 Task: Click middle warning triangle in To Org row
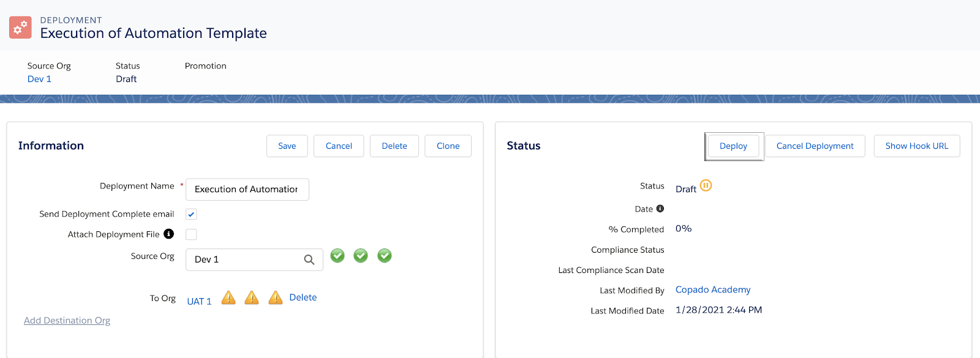252,297
